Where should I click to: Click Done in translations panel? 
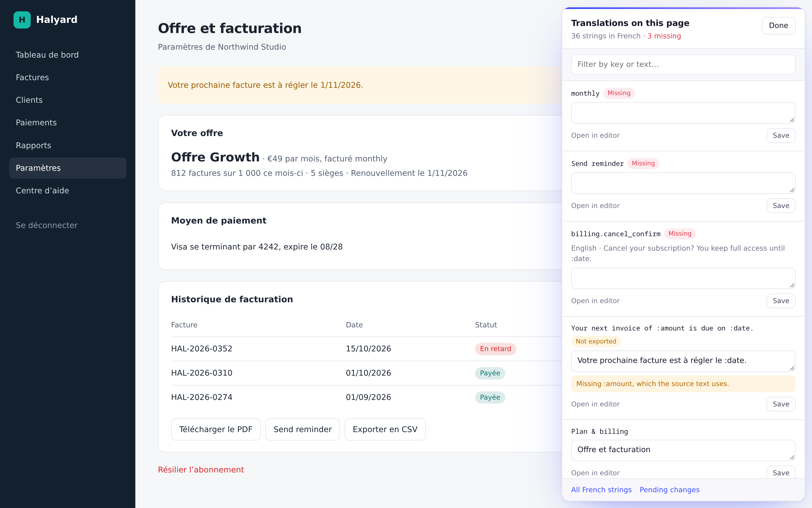(x=778, y=25)
